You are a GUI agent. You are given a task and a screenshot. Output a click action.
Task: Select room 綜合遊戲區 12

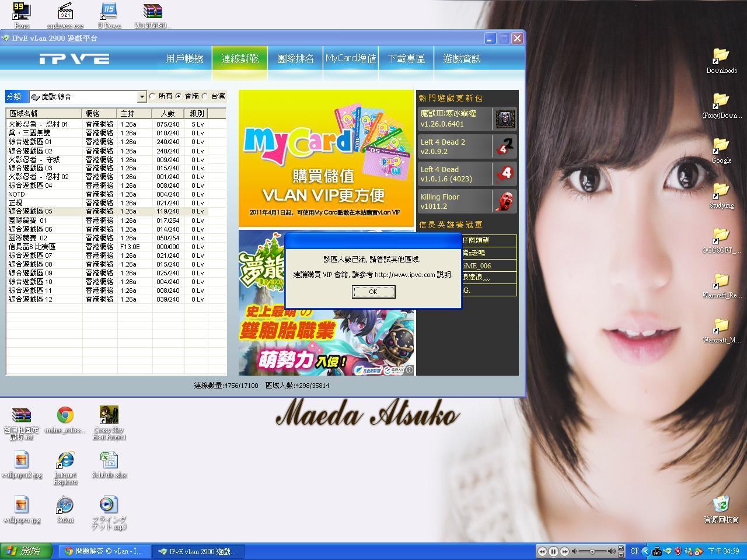[107, 299]
